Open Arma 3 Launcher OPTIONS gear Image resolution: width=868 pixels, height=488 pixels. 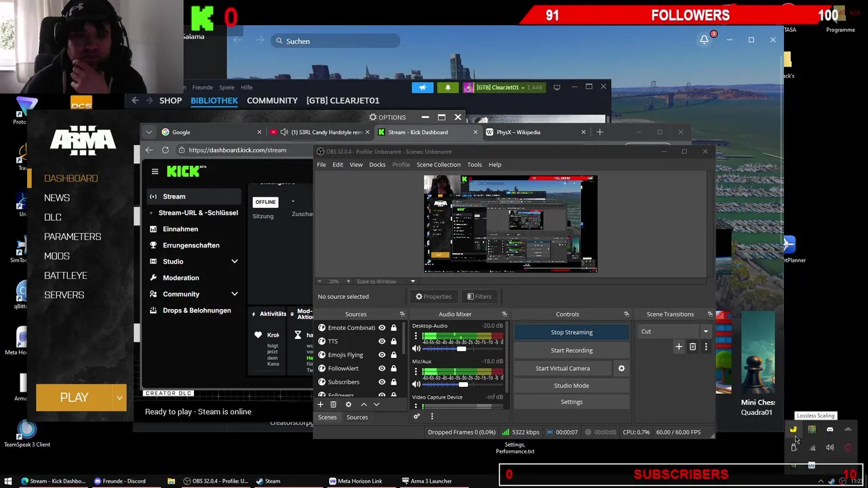point(387,117)
